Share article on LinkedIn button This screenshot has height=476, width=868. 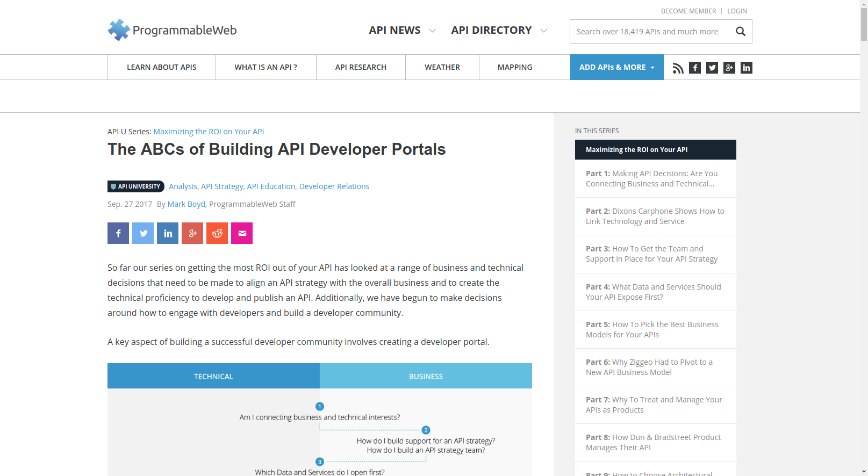[168, 233]
